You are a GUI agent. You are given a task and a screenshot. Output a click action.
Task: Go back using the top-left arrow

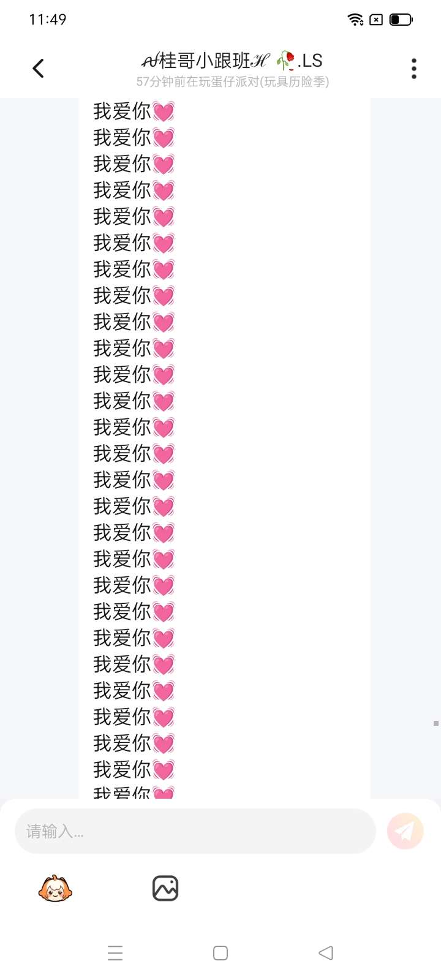click(x=38, y=68)
